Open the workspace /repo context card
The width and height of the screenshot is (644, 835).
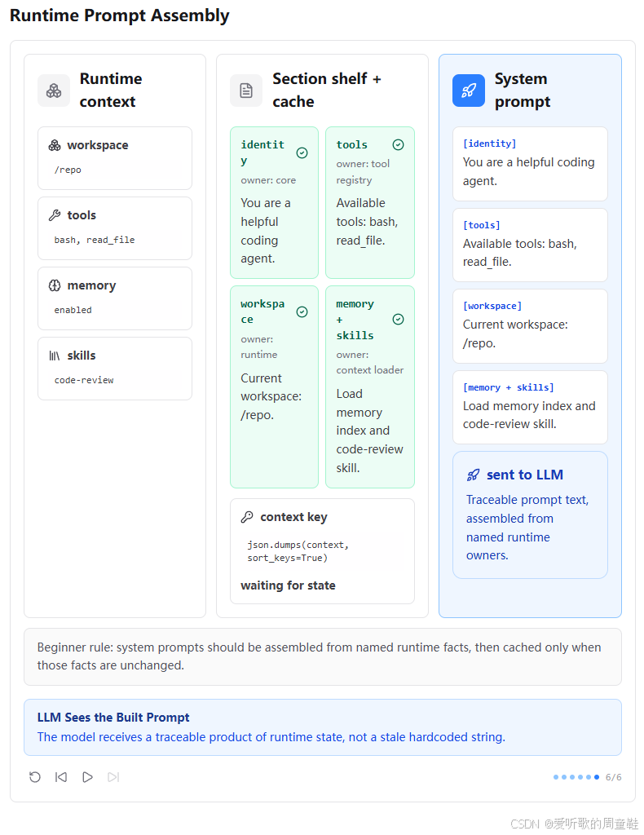[115, 158]
